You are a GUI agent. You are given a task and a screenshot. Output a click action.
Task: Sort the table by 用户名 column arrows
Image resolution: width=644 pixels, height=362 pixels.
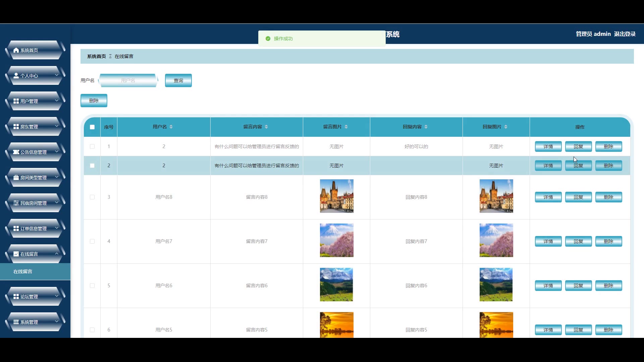click(x=171, y=127)
